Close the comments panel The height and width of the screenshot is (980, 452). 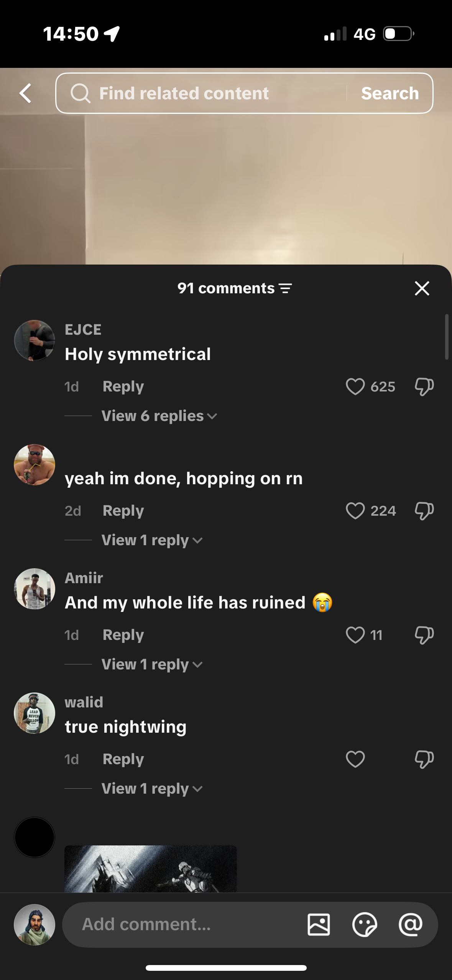pos(422,288)
